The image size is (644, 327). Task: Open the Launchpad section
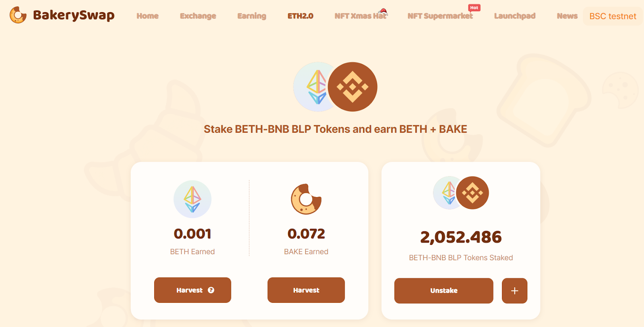click(514, 16)
